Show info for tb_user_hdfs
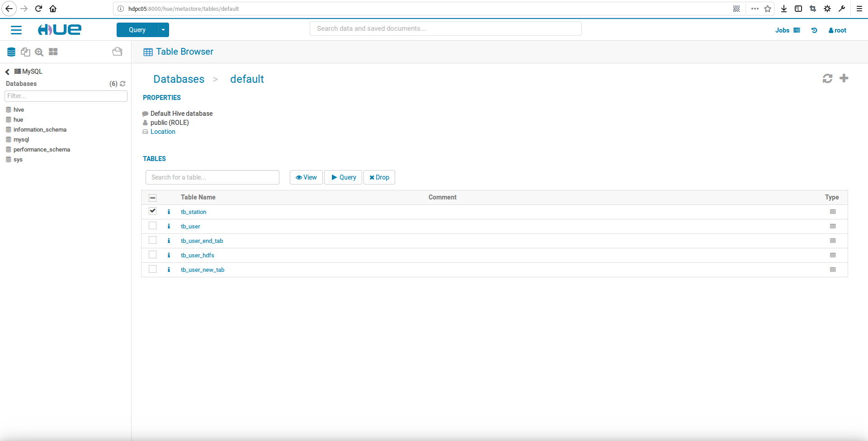This screenshot has height=441, width=868. coord(169,255)
